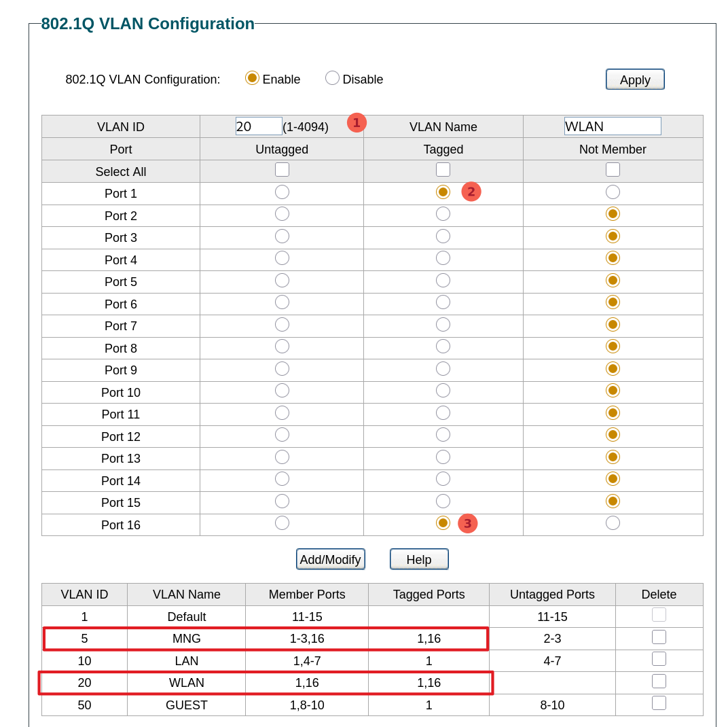Tick the delete checkbox for VLAN 10 LAN

[x=659, y=659]
